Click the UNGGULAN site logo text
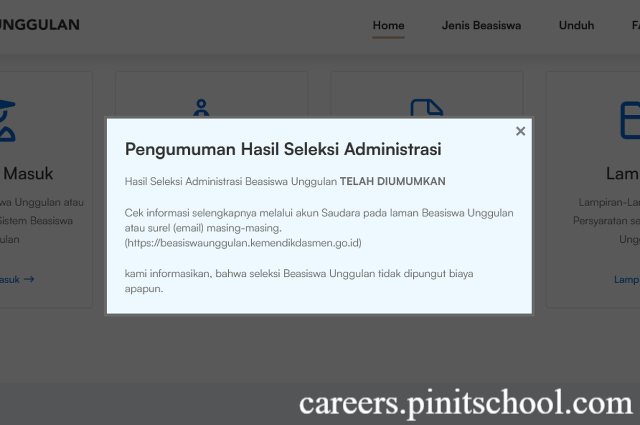The image size is (640, 425). 40,25
